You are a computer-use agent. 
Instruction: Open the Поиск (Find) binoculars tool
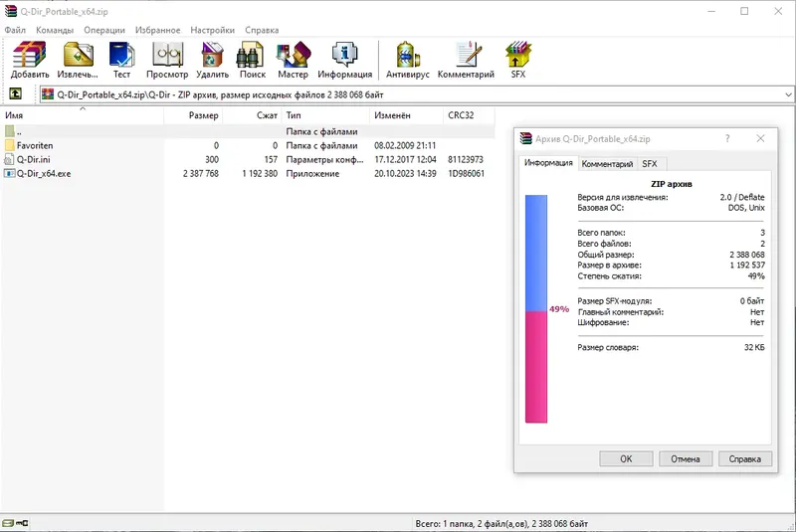coord(253,60)
